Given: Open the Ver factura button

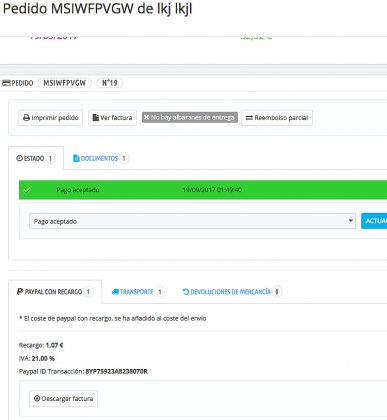Looking at the screenshot, I should click(112, 118).
